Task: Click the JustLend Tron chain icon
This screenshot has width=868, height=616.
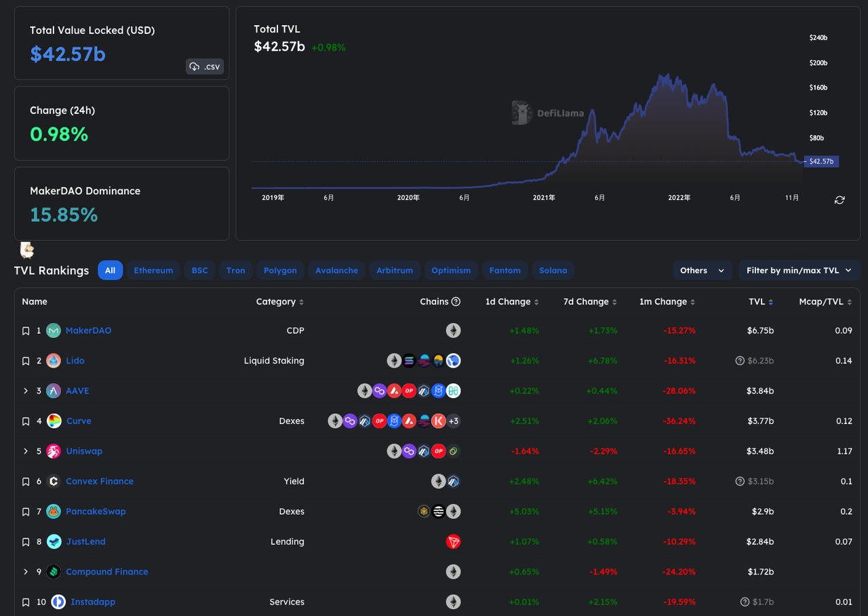Action: [453, 541]
